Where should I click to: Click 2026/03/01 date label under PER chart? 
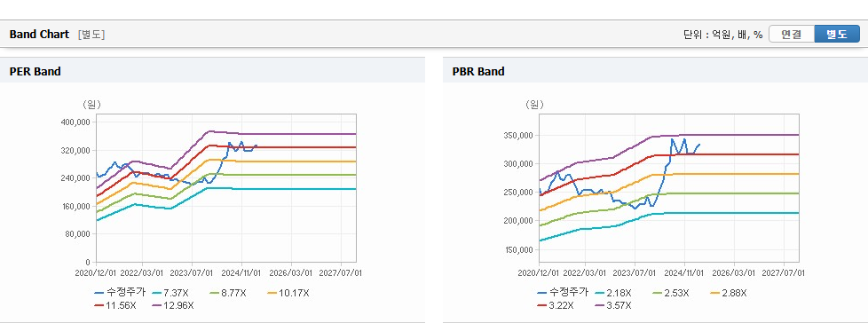point(291,272)
